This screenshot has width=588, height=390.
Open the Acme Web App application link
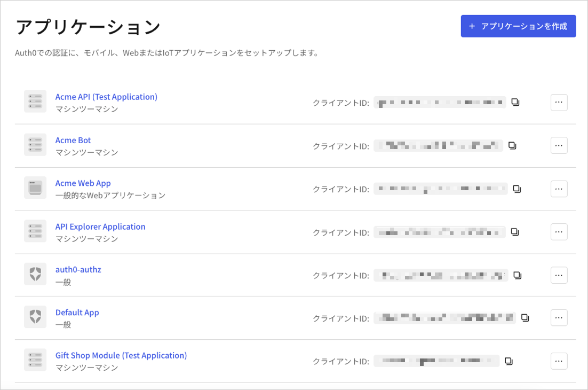[83, 183]
